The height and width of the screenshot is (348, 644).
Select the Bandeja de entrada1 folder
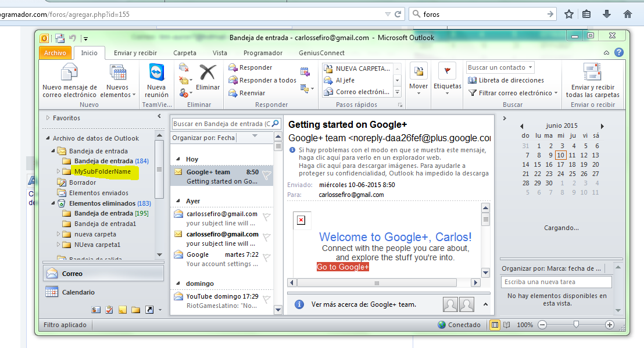point(105,224)
